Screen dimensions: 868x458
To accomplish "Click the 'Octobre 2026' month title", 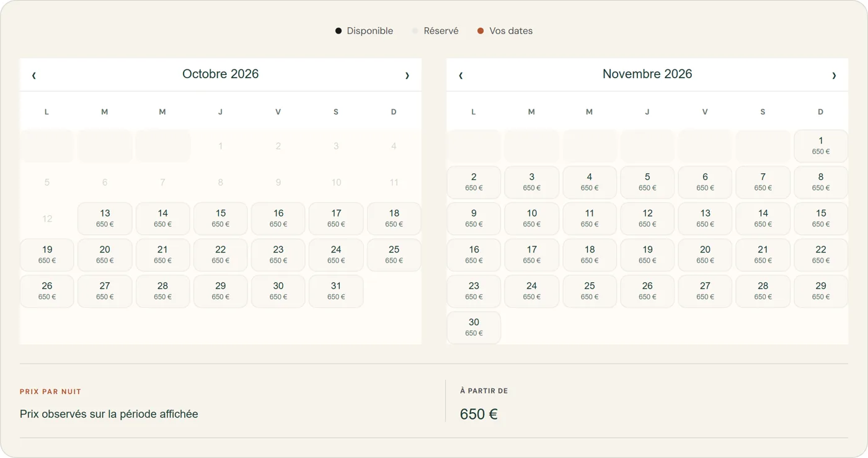I will [221, 74].
